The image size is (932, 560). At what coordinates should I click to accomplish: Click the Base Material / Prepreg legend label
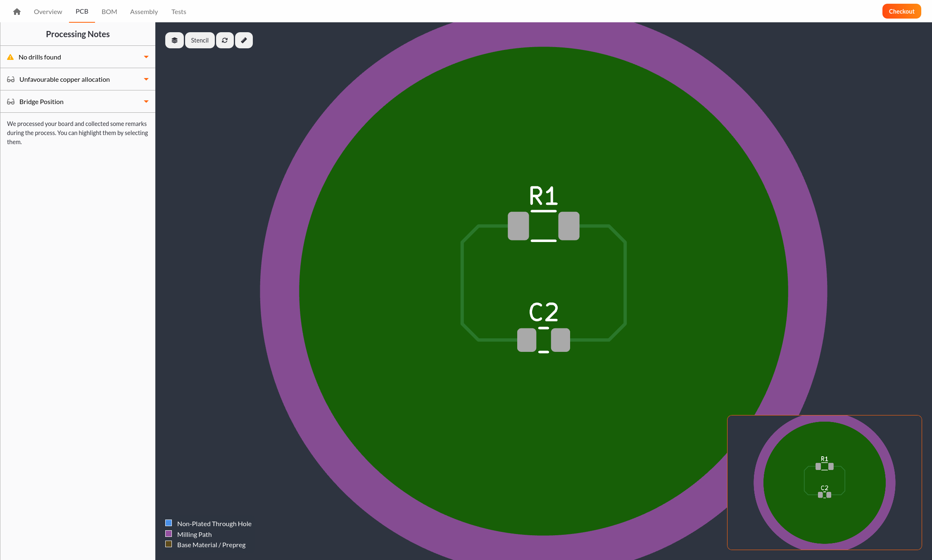pyautogui.click(x=211, y=545)
